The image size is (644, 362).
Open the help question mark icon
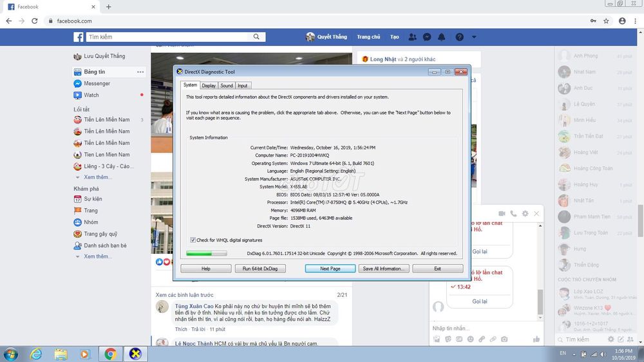pos(459,37)
